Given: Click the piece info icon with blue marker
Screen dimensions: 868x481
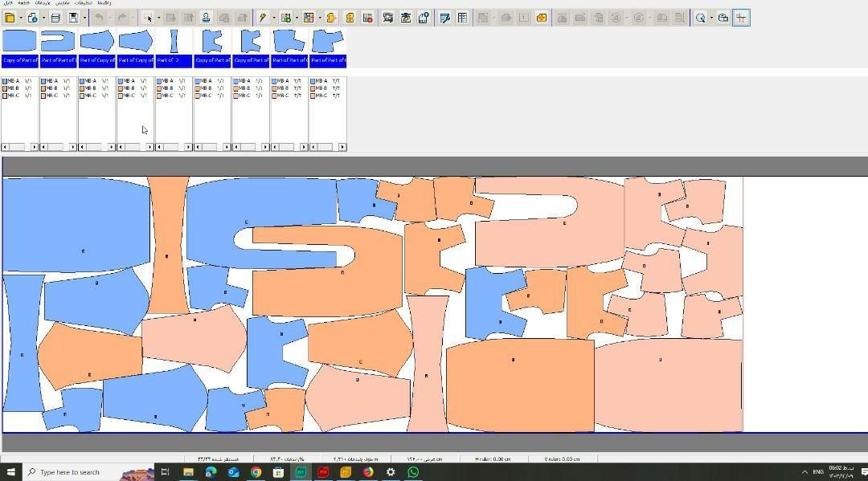Looking at the screenshot, I should pyautogui.click(x=424, y=18).
